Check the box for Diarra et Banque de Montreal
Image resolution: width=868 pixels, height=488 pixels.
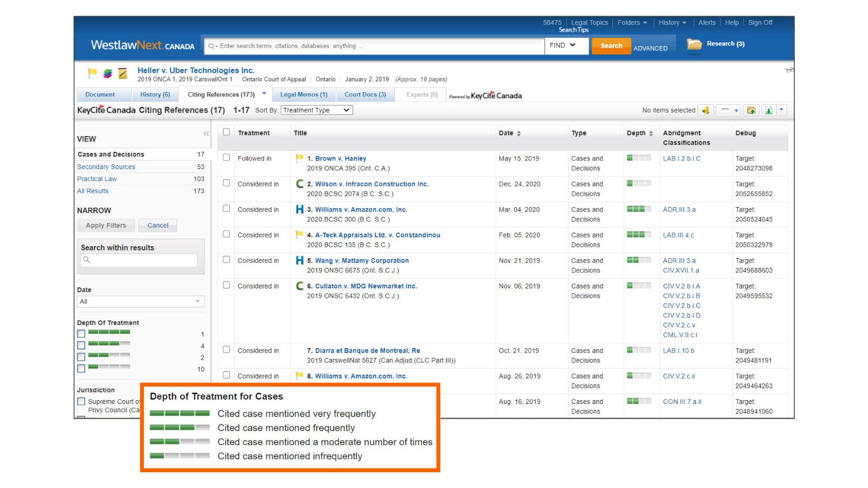point(226,349)
